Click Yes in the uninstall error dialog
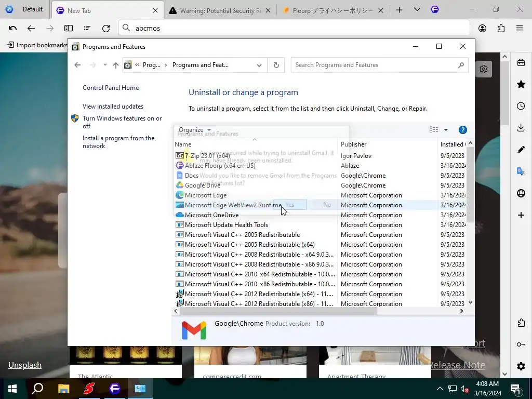 coord(290,205)
